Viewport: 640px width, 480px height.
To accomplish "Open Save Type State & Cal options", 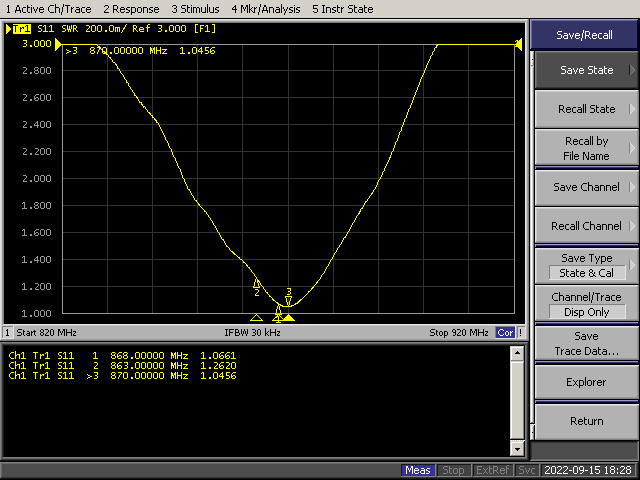I will click(586, 265).
